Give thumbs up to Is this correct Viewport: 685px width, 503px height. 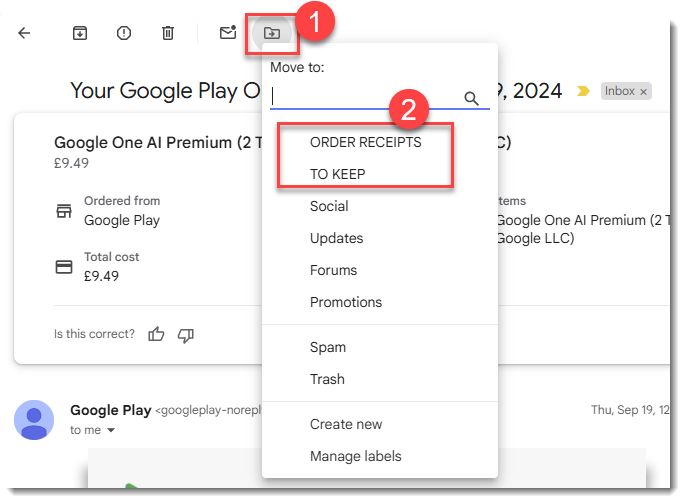(156, 334)
